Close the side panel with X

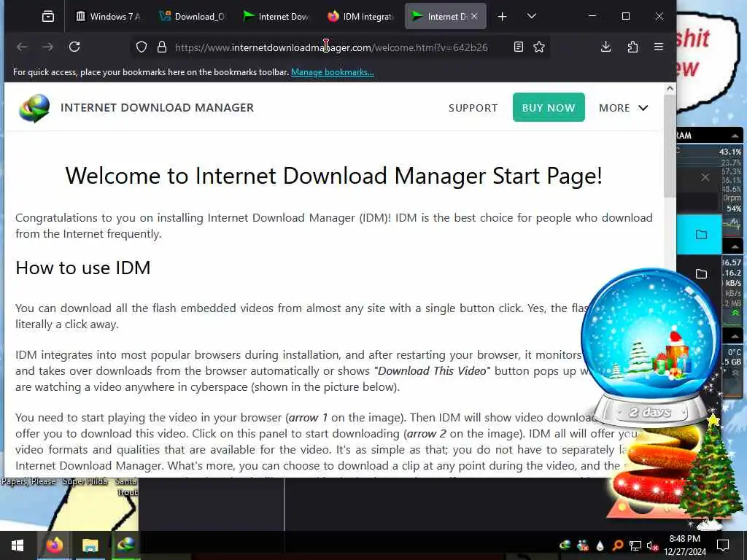[x=705, y=177]
